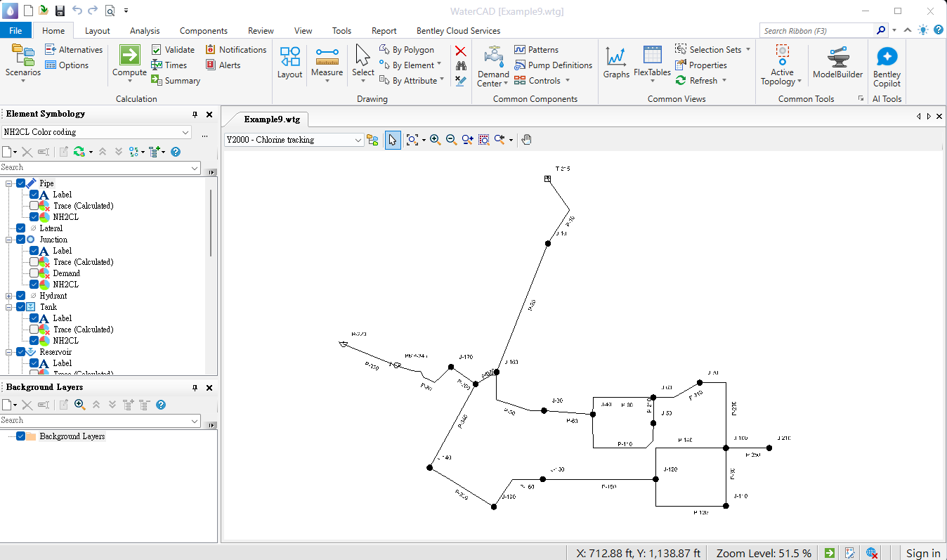Open the Components ribbon tab
This screenshot has height=560, width=947.
tap(204, 31)
